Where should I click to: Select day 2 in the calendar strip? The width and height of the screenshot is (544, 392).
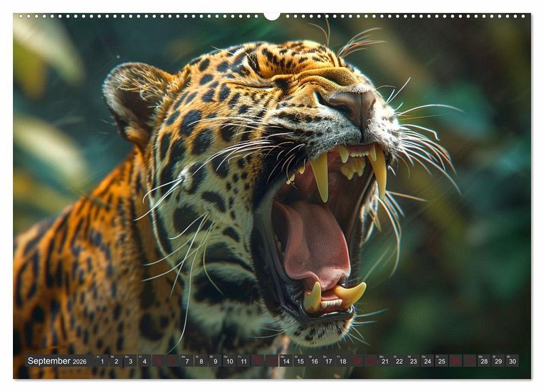tap(116, 361)
